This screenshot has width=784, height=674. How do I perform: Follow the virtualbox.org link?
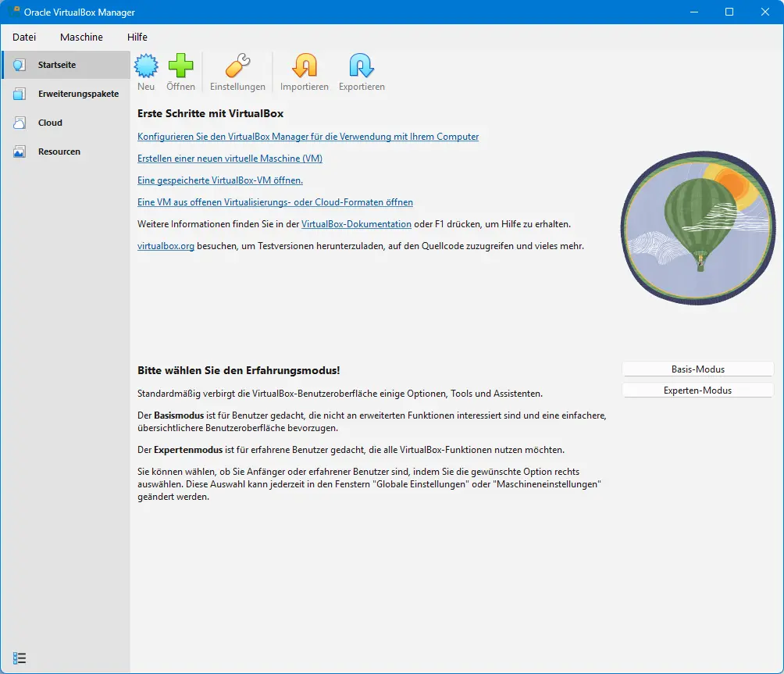pos(166,245)
